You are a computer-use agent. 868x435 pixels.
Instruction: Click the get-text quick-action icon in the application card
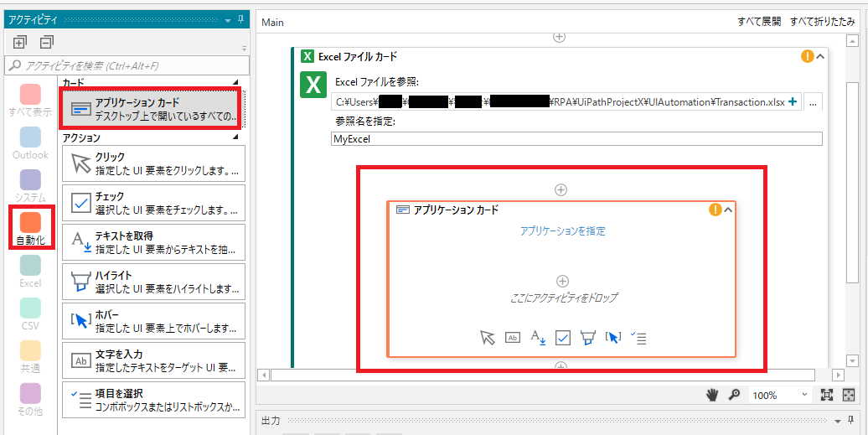point(538,338)
